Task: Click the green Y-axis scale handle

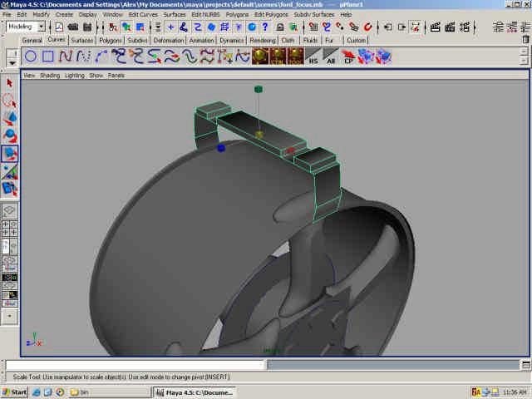Action: (x=259, y=89)
